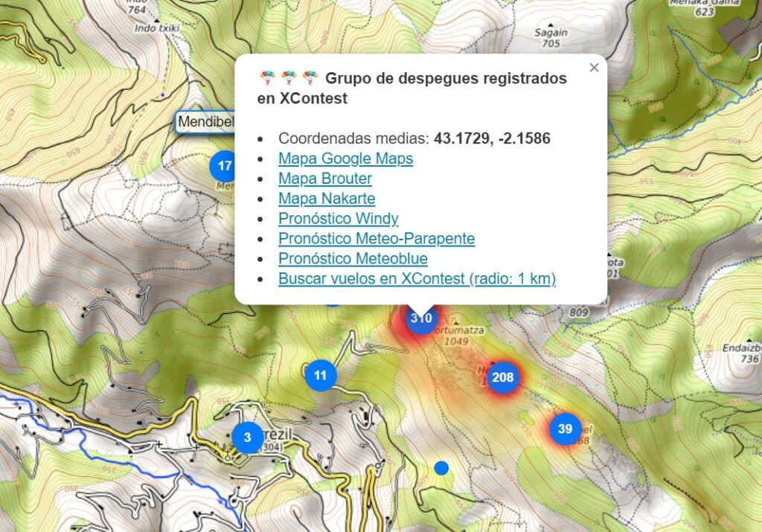Close the XContest takeoff group popup

pos(594,68)
